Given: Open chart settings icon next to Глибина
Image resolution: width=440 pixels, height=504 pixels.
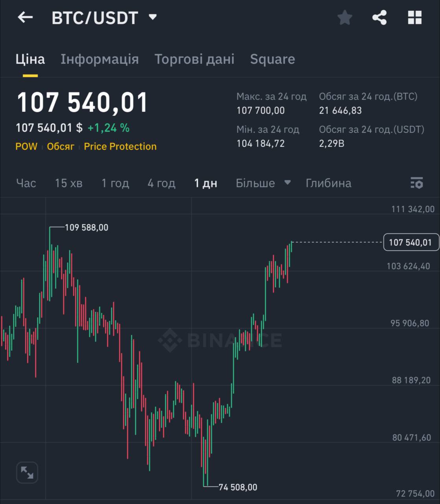Looking at the screenshot, I should click(x=417, y=183).
